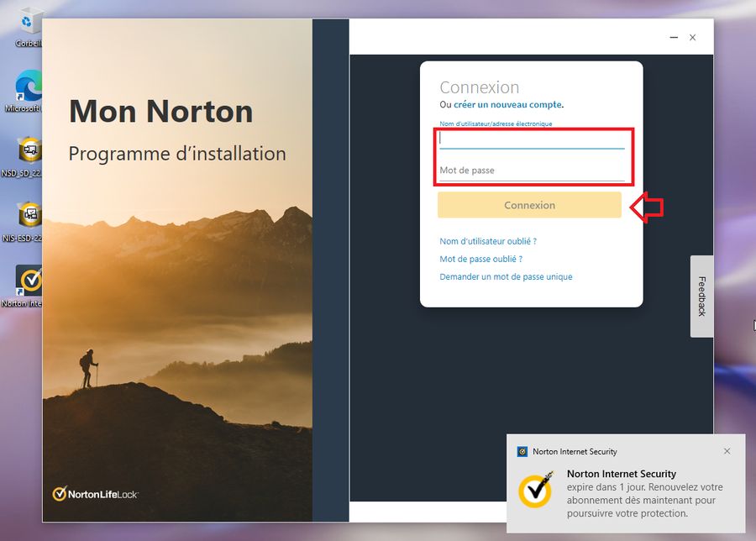Click the Norton checkmark logo in the notification
756x541 pixels.
[x=538, y=492]
